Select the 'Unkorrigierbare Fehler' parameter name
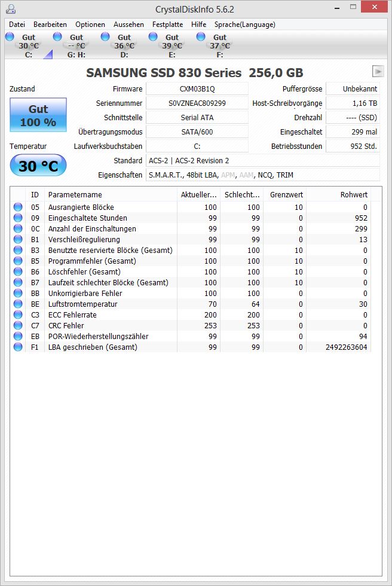The height and width of the screenshot is (586, 392). click(x=85, y=294)
